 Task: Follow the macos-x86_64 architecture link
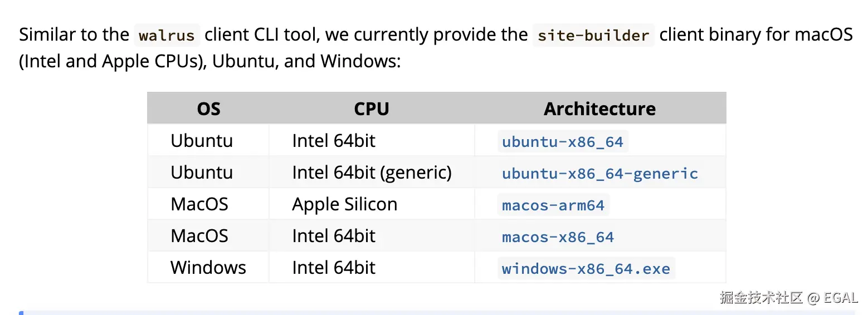click(x=558, y=237)
